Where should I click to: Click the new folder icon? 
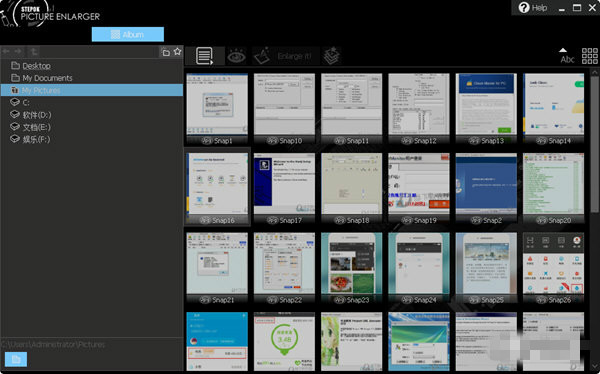click(x=165, y=52)
